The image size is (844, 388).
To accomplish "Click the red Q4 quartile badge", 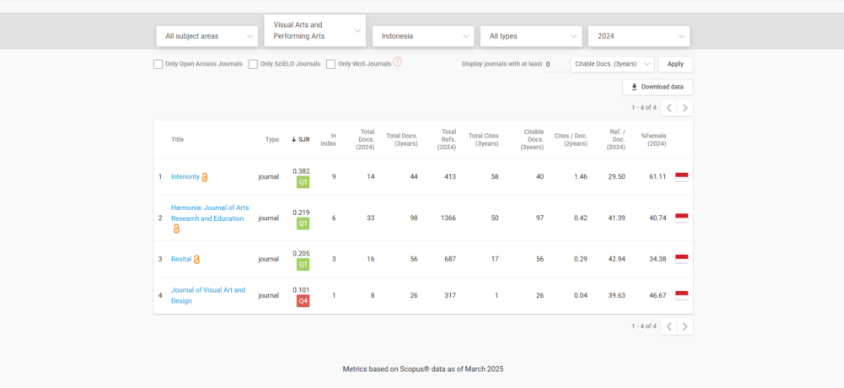I will (303, 301).
